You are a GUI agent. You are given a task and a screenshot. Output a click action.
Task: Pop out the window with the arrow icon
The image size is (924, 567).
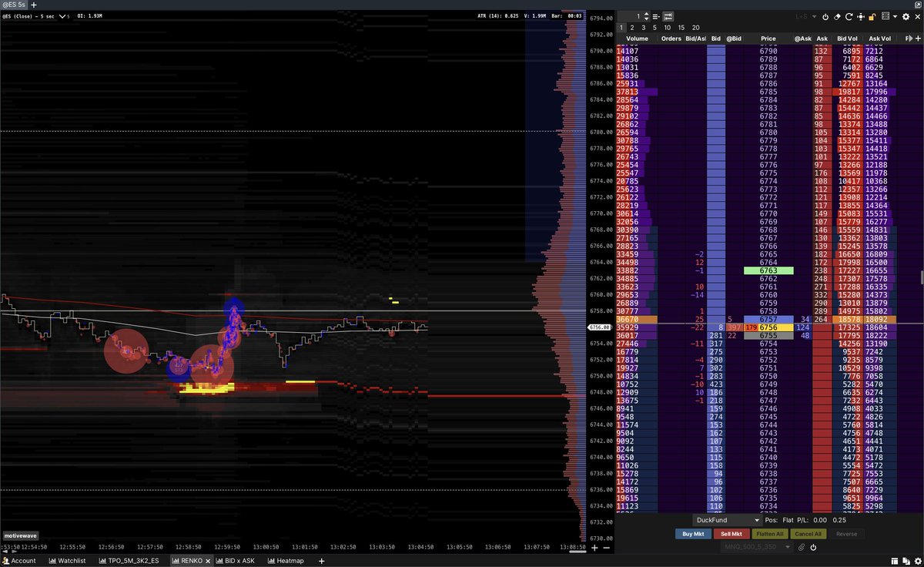pyautogui.click(x=918, y=5)
